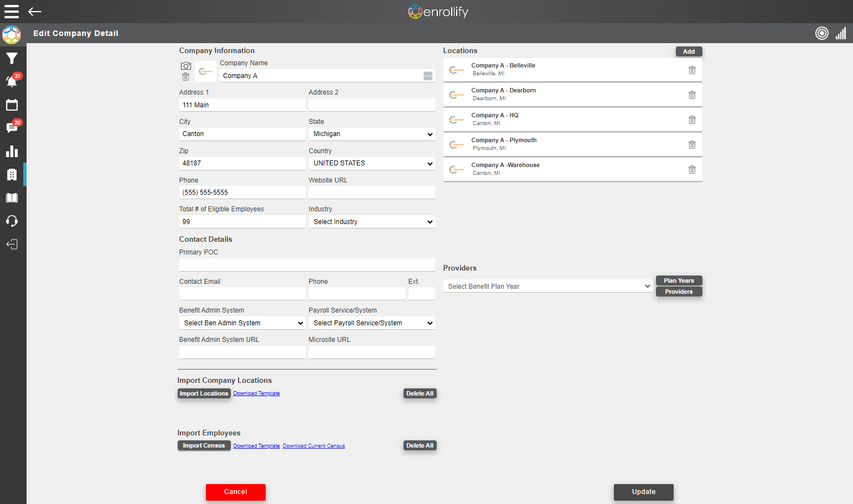The width and height of the screenshot is (853, 504).
Task: Open the Select Benefit Plan Year dropdown
Action: point(548,287)
